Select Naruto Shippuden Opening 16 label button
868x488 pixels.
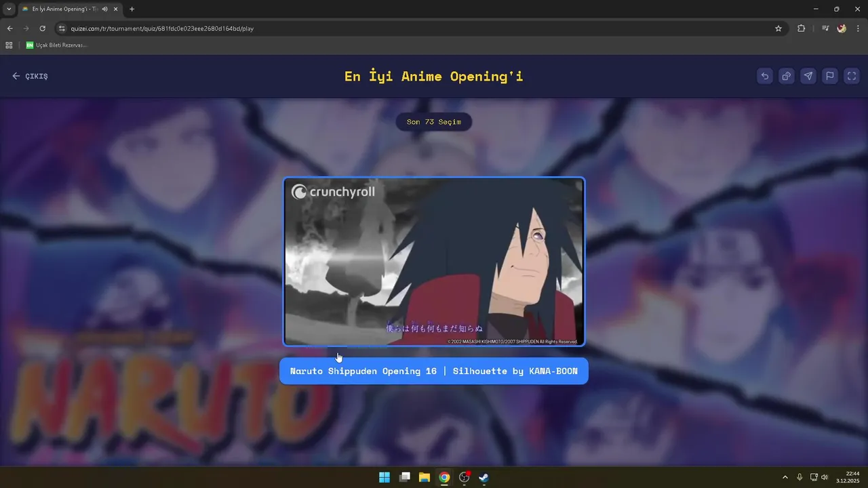[434, 371]
